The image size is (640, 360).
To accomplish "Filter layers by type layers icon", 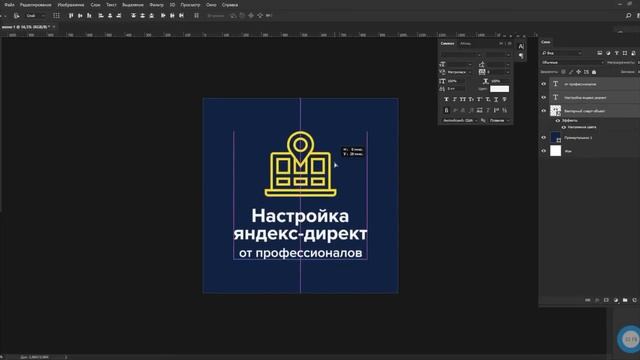I will pos(616,53).
